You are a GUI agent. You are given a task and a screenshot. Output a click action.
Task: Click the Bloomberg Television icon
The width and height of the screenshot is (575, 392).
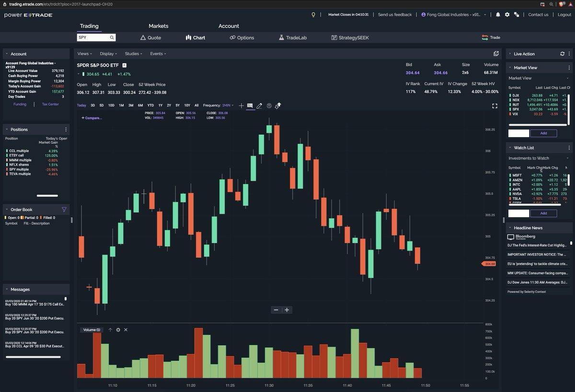(510, 237)
